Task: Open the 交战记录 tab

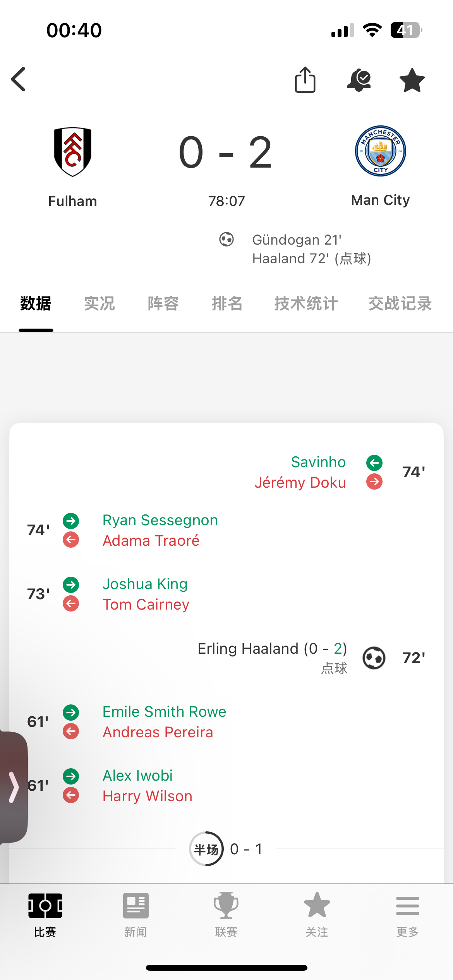Action: [400, 303]
